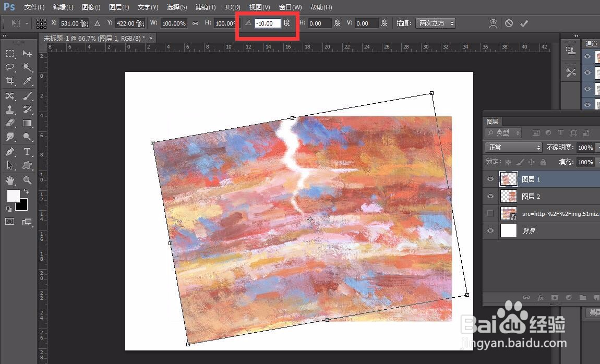
Task: Select the Custom Shape tool
Action: 27,165
